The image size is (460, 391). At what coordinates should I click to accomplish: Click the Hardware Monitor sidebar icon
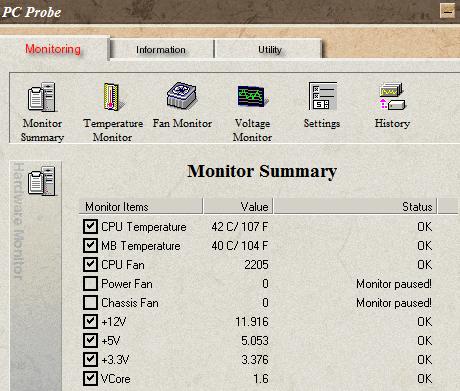click(42, 181)
